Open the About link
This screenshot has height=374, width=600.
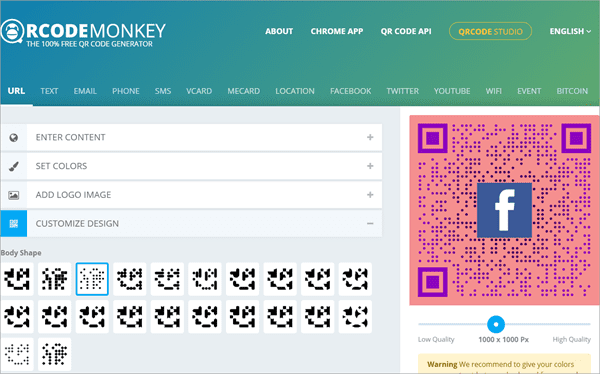(279, 31)
